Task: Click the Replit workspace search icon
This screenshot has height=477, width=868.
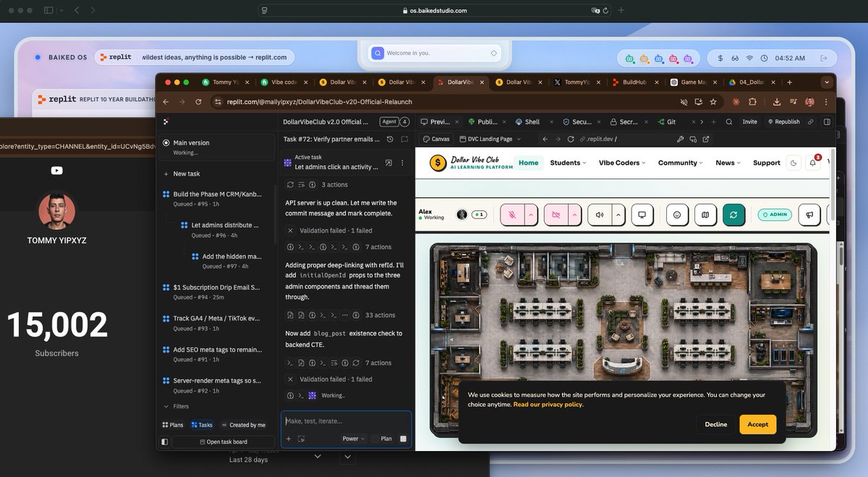Action: [729, 122]
